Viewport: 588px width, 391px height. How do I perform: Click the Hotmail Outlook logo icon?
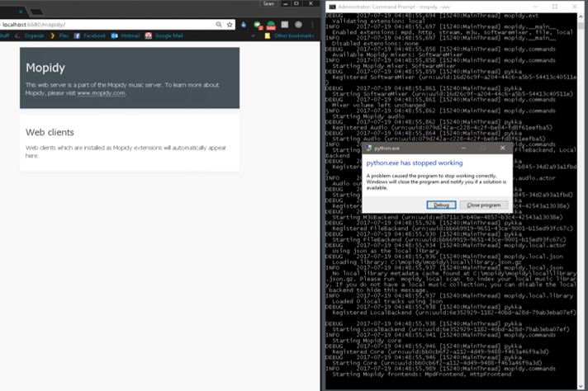point(114,35)
